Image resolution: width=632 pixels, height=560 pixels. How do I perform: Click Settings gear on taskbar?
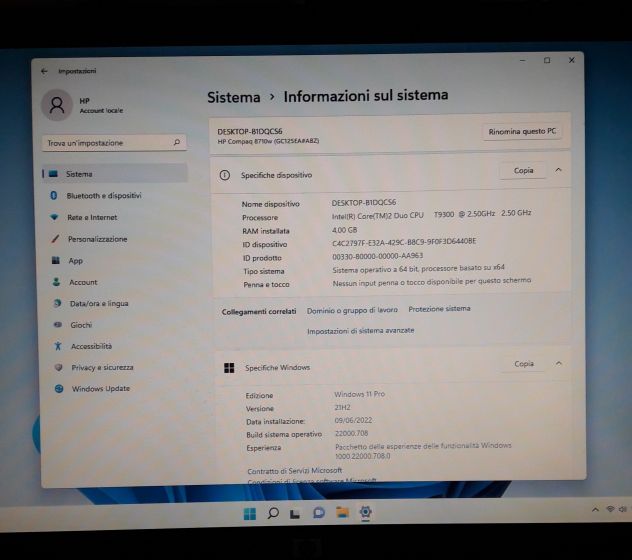coord(366,512)
